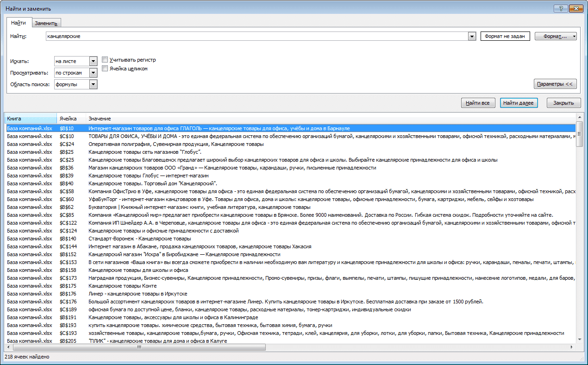Click the Найти далее button
The image size is (588, 365).
pyautogui.click(x=519, y=103)
